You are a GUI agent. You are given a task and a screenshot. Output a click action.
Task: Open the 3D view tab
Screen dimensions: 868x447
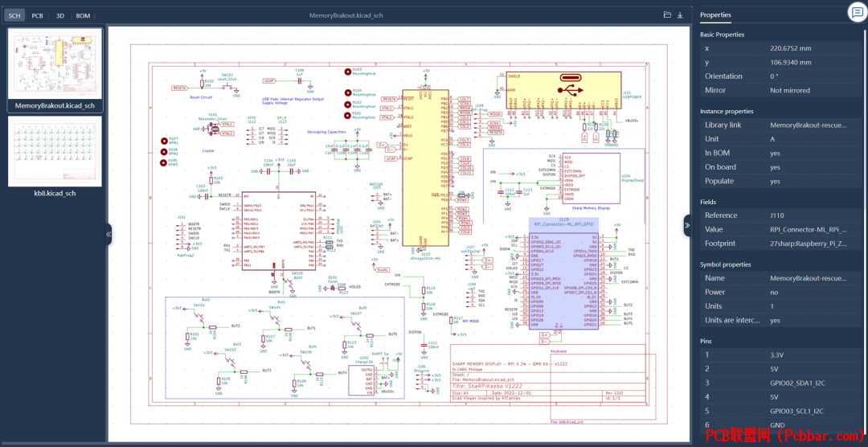(60, 15)
